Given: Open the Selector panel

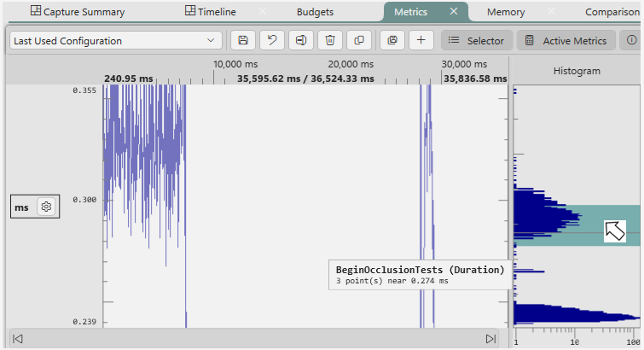Looking at the screenshot, I should pos(477,40).
